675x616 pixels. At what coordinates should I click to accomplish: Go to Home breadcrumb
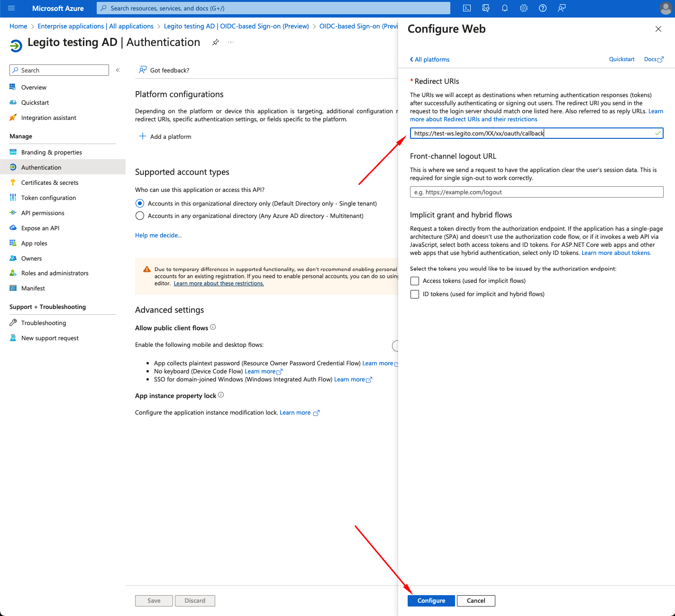pos(18,26)
